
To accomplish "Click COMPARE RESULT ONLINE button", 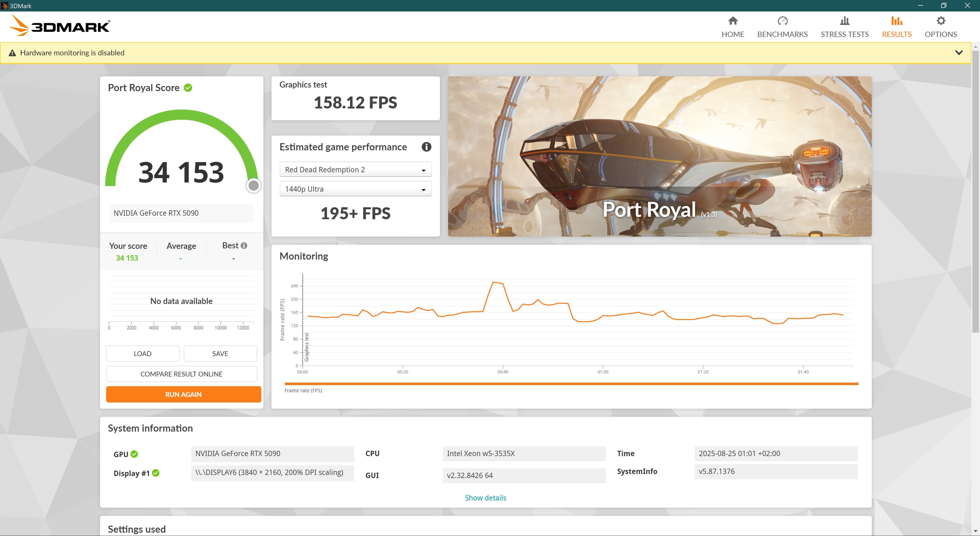I will coord(181,374).
